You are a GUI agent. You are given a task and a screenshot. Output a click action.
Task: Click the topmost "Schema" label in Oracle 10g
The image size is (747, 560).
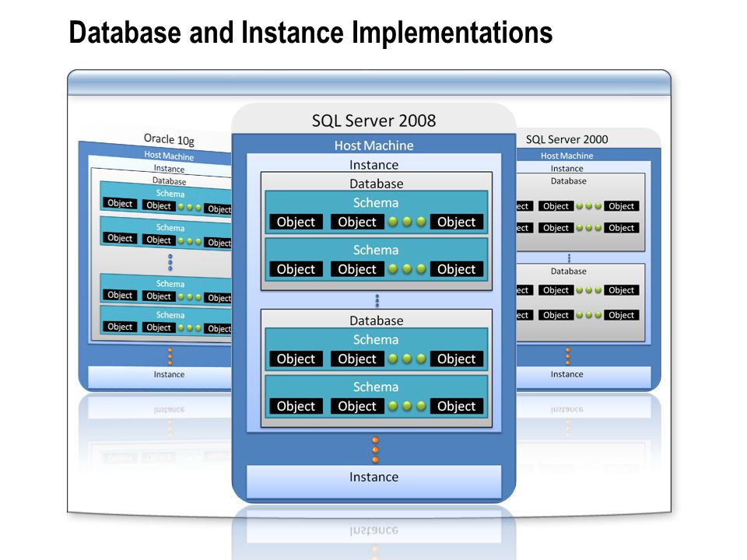[170, 194]
